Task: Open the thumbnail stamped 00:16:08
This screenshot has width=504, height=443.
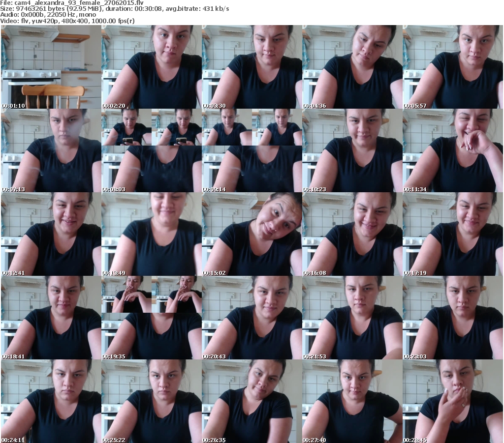Action: [352, 234]
